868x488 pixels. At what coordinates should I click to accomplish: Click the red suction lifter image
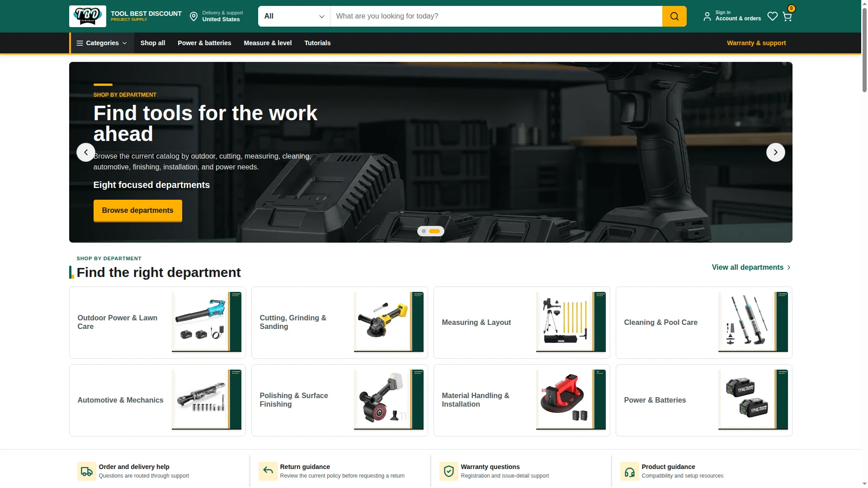pos(571,399)
